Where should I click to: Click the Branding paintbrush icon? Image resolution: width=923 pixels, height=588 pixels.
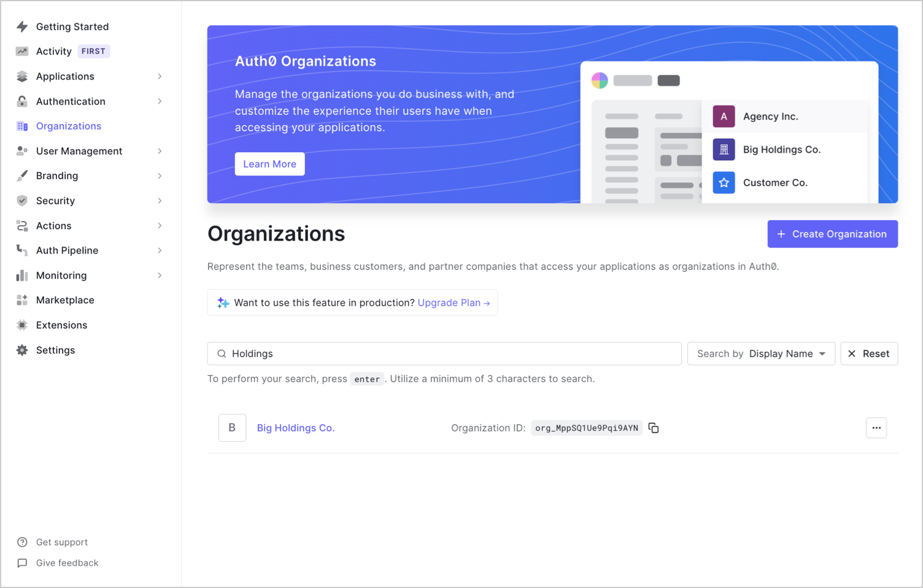coord(22,176)
